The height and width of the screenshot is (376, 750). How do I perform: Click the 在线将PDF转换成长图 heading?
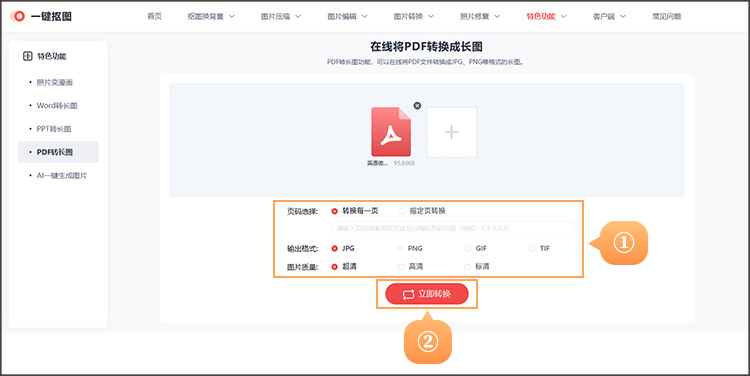point(426,46)
